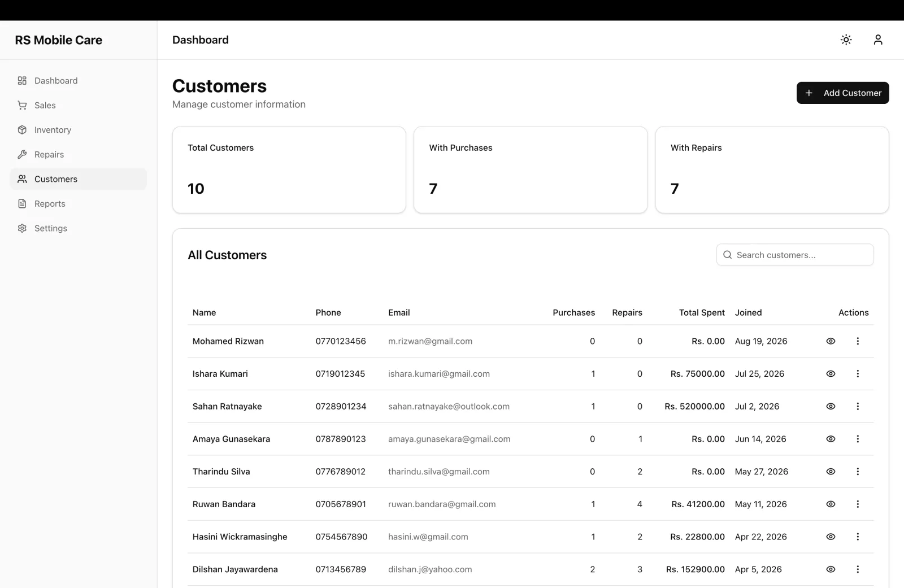Click the Sales shopping cart icon
The height and width of the screenshot is (588, 904).
pos(22,105)
